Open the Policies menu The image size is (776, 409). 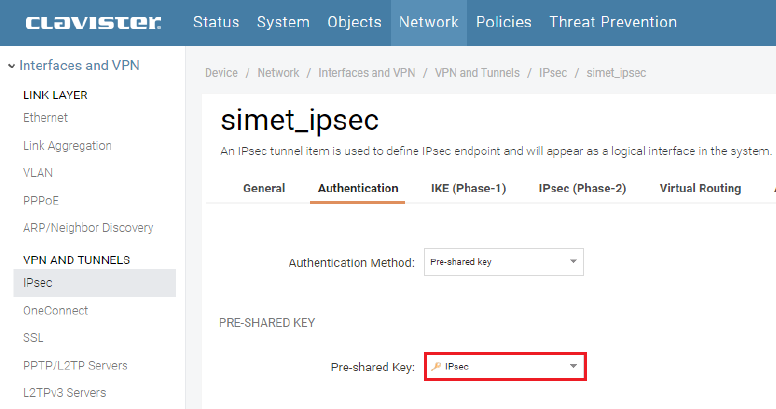tap(504, 22)
